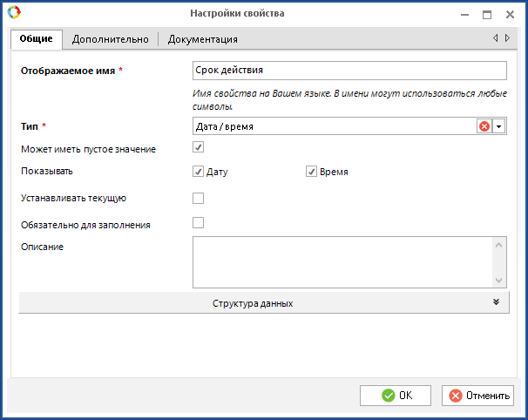This screenshot has width=528, height=420.
Task: Toggle "Может иметь пустое значение" checkbox
Action: tap(199, 148)
